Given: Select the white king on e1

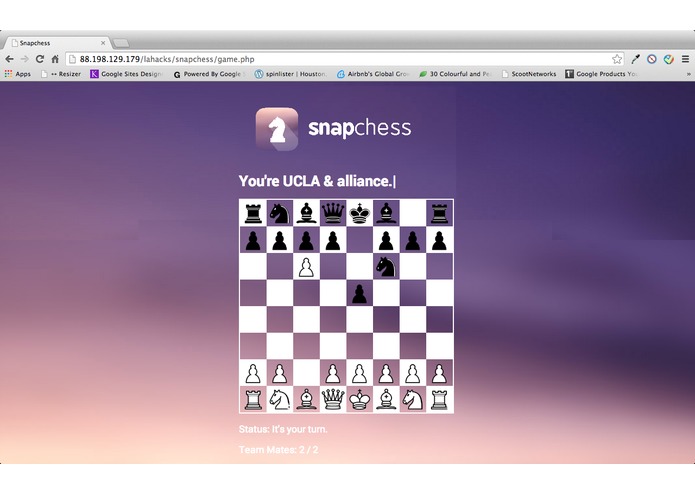Looking at the screenshot, I should (359, 400).
